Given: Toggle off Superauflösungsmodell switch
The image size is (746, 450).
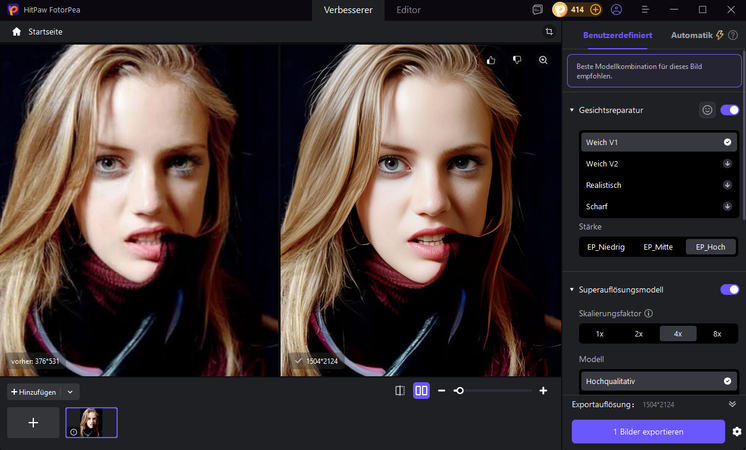Looking at the screenshot, I should (729, 289).
